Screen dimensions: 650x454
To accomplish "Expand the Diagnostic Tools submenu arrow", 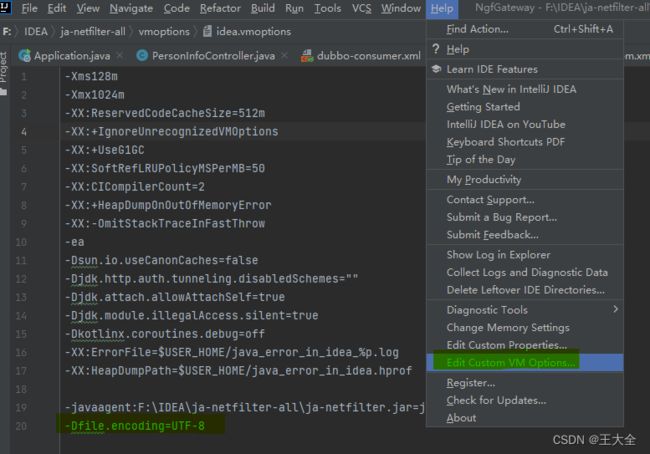I will (616, 309).
